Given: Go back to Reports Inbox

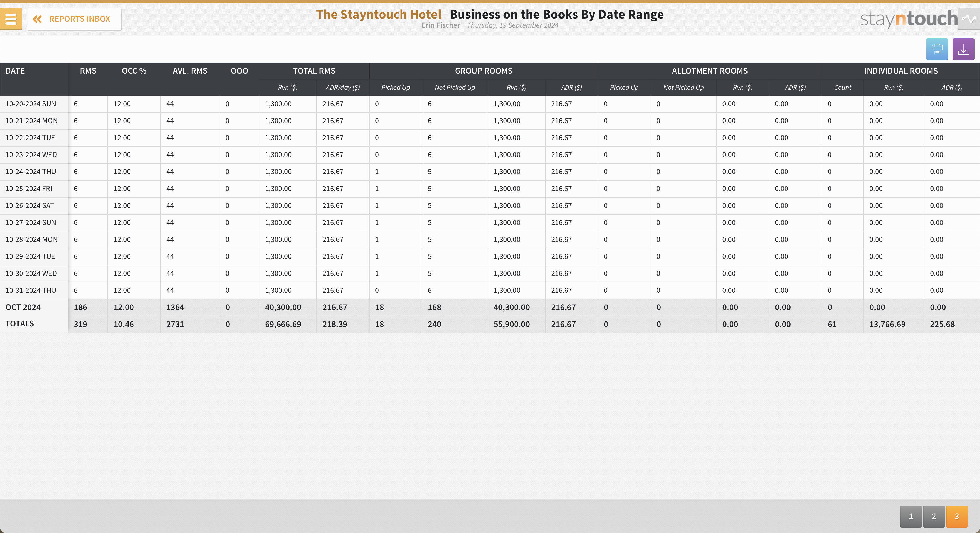Looking at the screenshot, I should (x=79, y=19).
